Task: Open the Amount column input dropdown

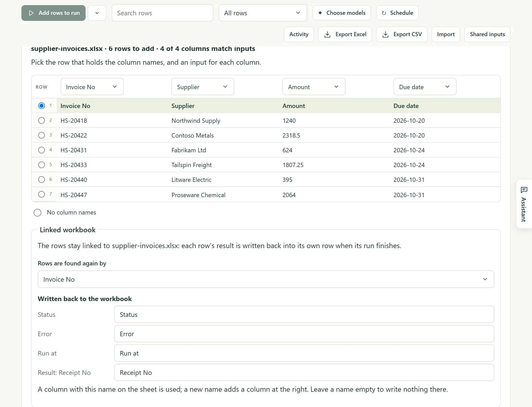Action: coord(314,87)
